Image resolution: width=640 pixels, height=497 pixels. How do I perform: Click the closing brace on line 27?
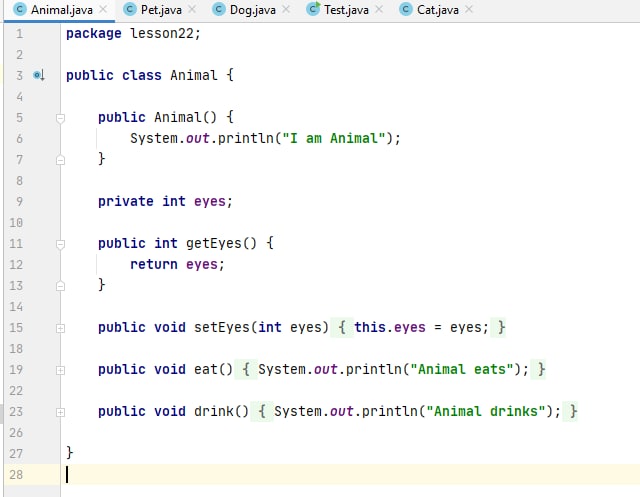pyautogui.click(x=70, y=453)
